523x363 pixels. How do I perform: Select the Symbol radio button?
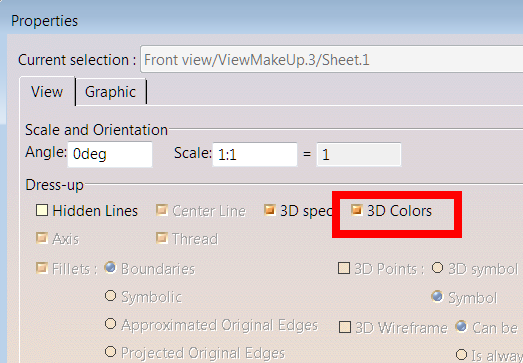[437, 296]
